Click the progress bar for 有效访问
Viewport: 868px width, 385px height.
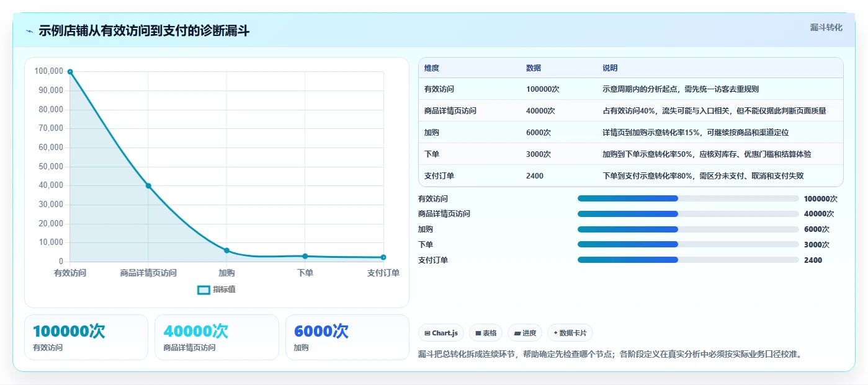[x=688, y=198]
